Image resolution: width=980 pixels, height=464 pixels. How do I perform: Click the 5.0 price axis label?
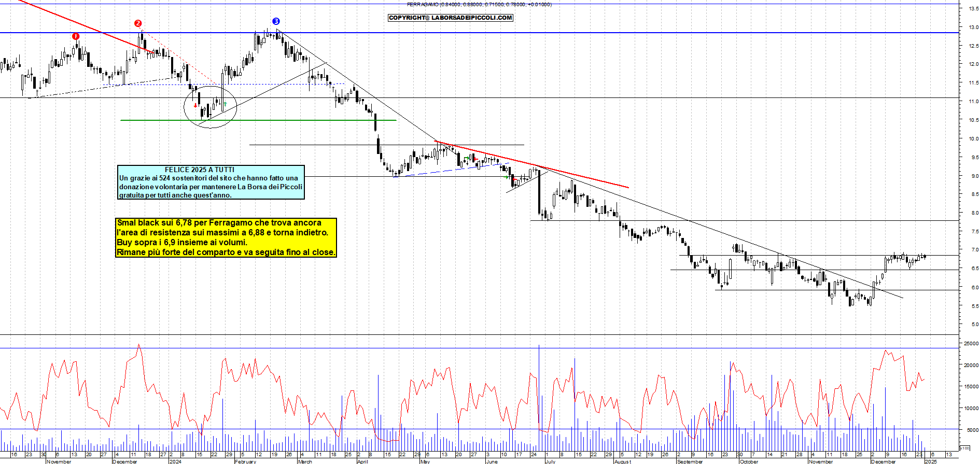coord(975,325)
